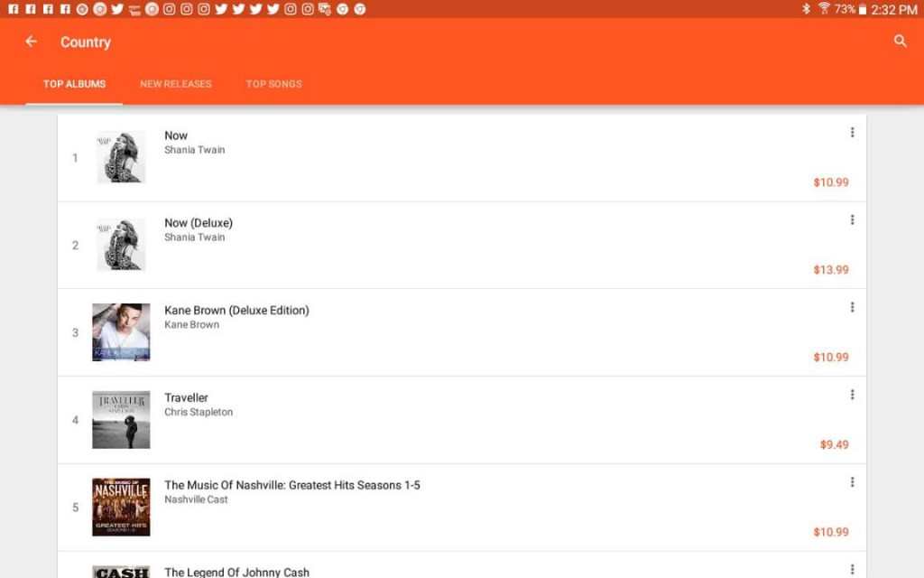This screenshot has width=924, height=578.
Task: Tap the three-dot menu on the Traveller row
Action: (852, 394)
